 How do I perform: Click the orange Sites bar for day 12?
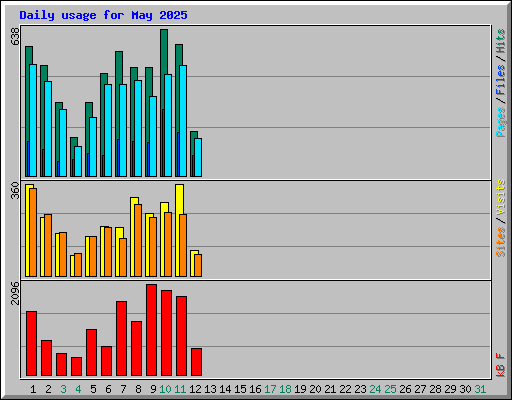[198, 265]
